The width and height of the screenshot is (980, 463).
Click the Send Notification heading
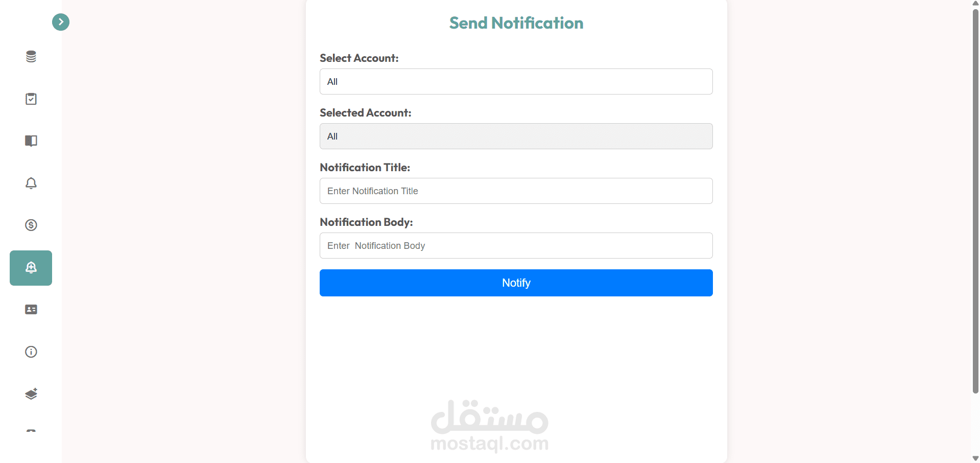coord(516,23)
